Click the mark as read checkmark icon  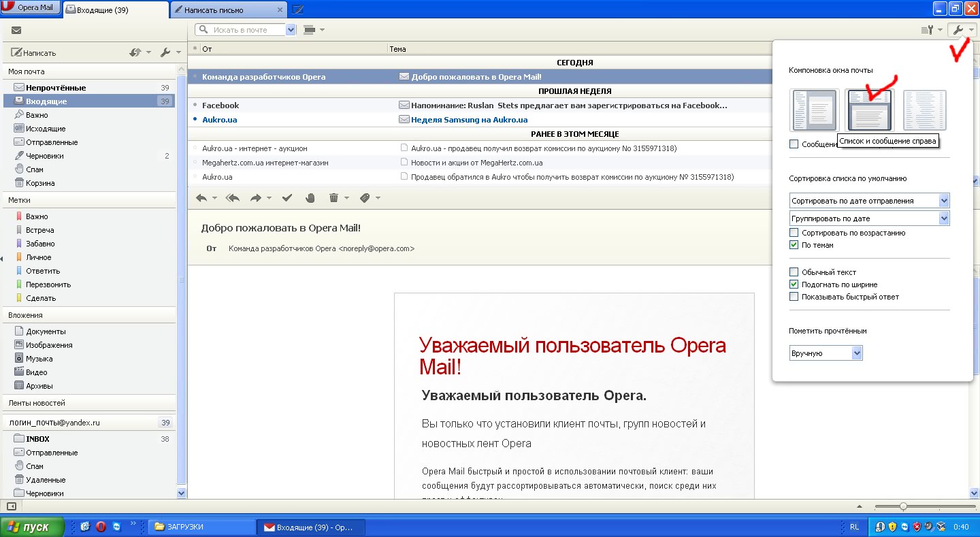click(287, 198)
